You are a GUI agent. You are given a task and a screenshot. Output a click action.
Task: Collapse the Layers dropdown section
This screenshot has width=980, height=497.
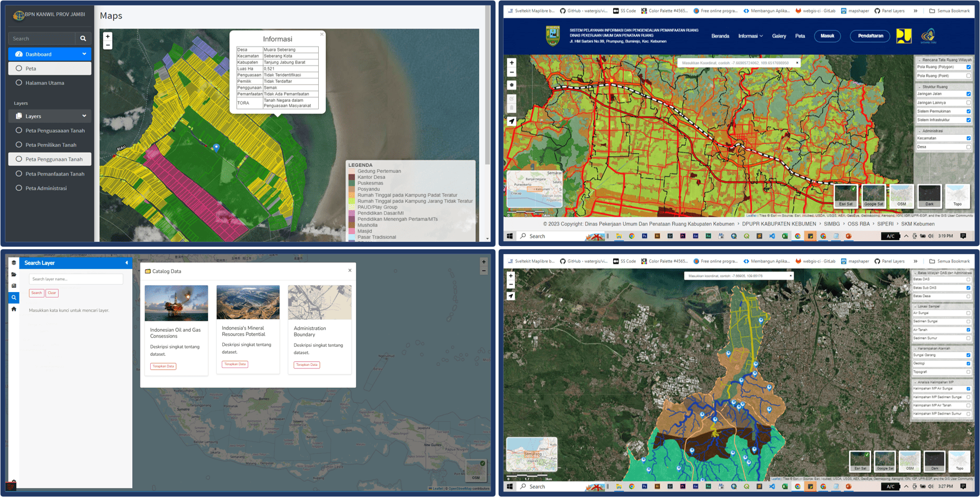pos(84,116)
